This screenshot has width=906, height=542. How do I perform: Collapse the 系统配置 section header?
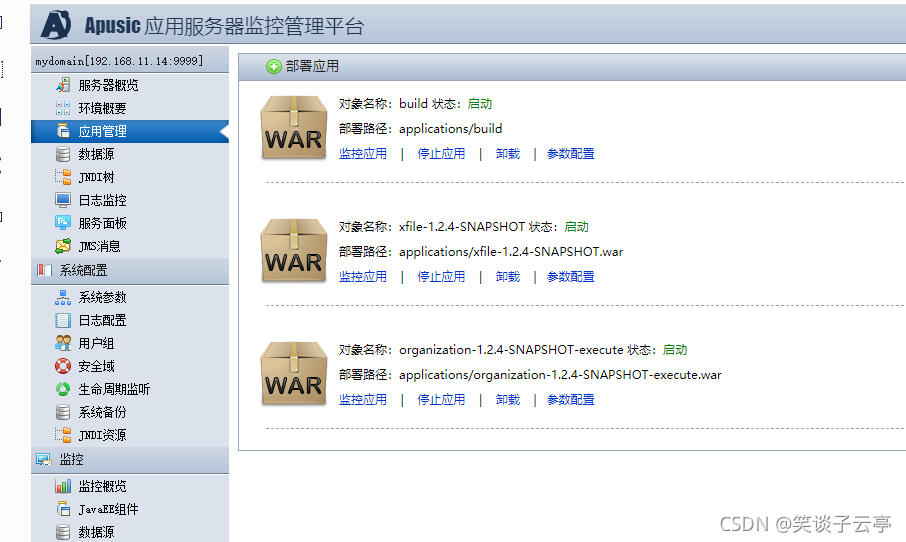(130, 270)
